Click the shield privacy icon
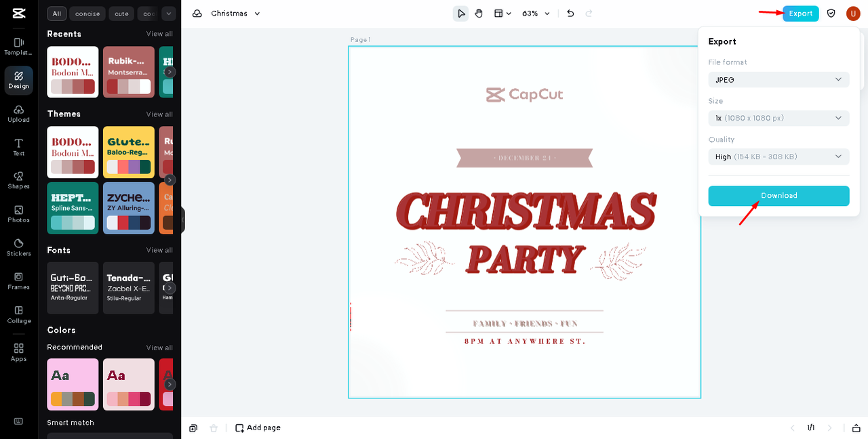The width and height of the screenshot is (868, 439). point(831,14)
